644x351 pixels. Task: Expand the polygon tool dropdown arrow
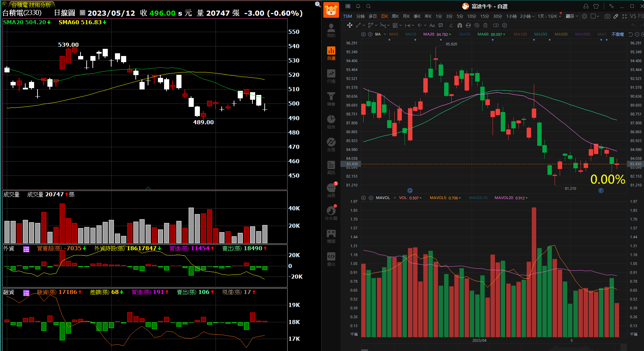[x=376, y=25]
